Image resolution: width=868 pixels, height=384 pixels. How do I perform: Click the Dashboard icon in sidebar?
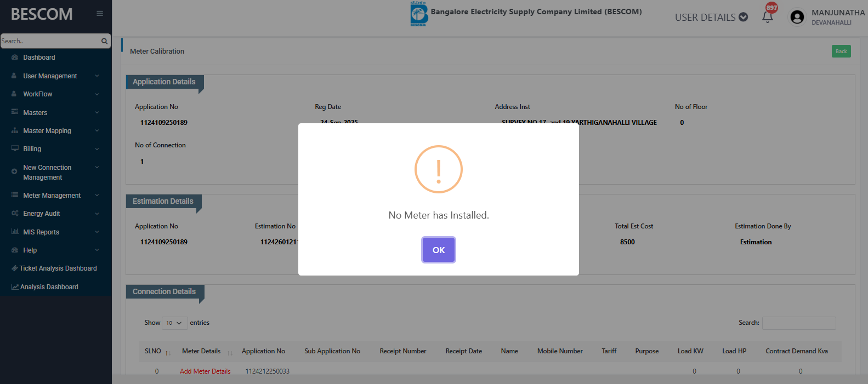pos(15,58)
